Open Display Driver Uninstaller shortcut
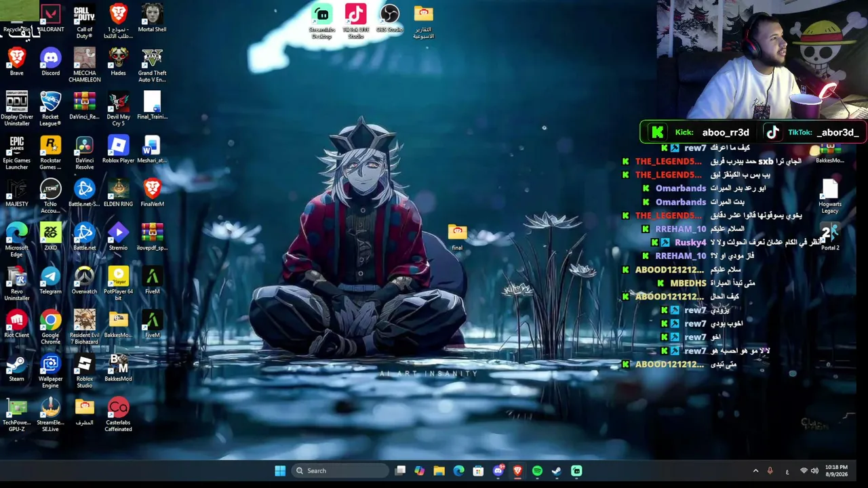Image resolution: width=868 pixels, height=488 pixels. [x=17, y=108]
